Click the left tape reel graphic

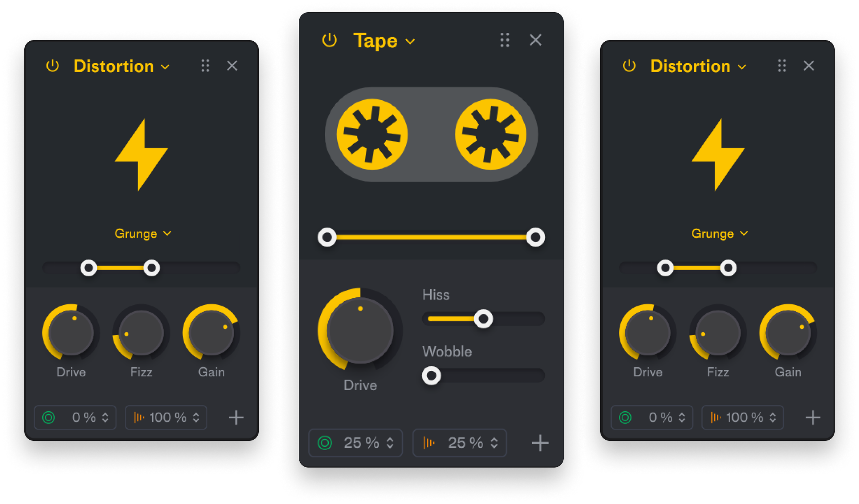[372, 134]
